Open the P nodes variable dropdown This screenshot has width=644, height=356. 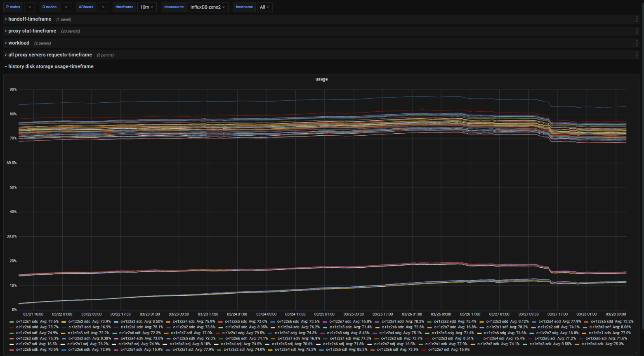click(x=29, y=7)
